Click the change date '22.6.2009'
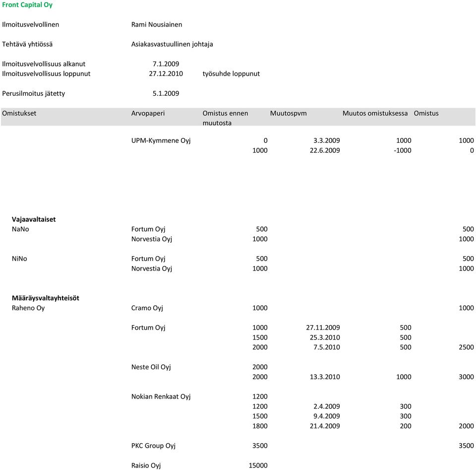 (x=325, y=150)
